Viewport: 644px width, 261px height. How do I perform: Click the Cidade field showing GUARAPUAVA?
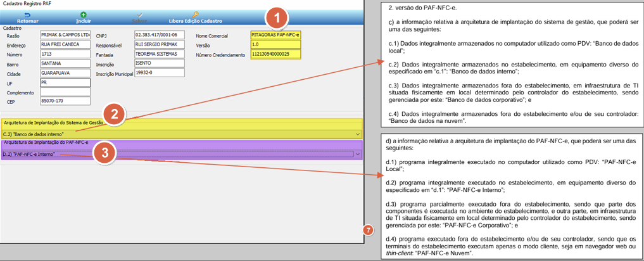(65, 73)
